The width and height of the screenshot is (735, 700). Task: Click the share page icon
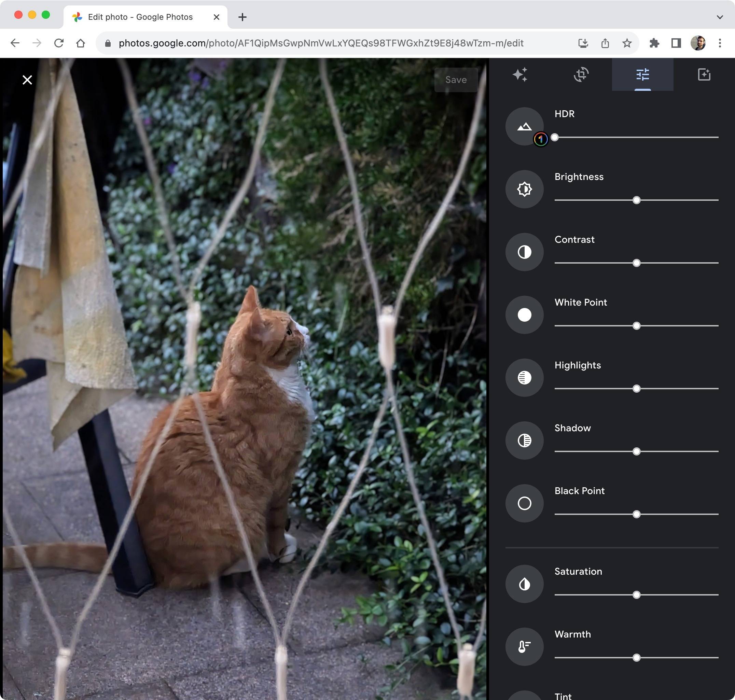(x=605, y=43)
